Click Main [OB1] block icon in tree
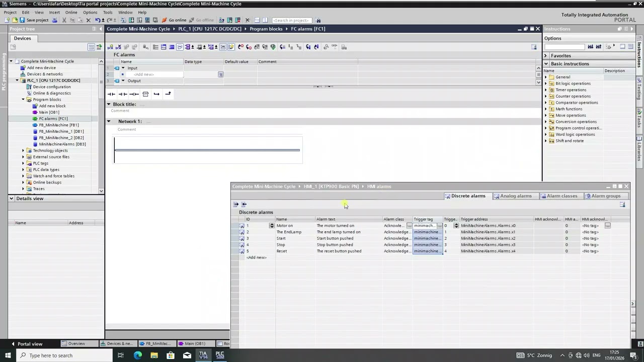Screen dimensions: 644x362 click(35, 112)
